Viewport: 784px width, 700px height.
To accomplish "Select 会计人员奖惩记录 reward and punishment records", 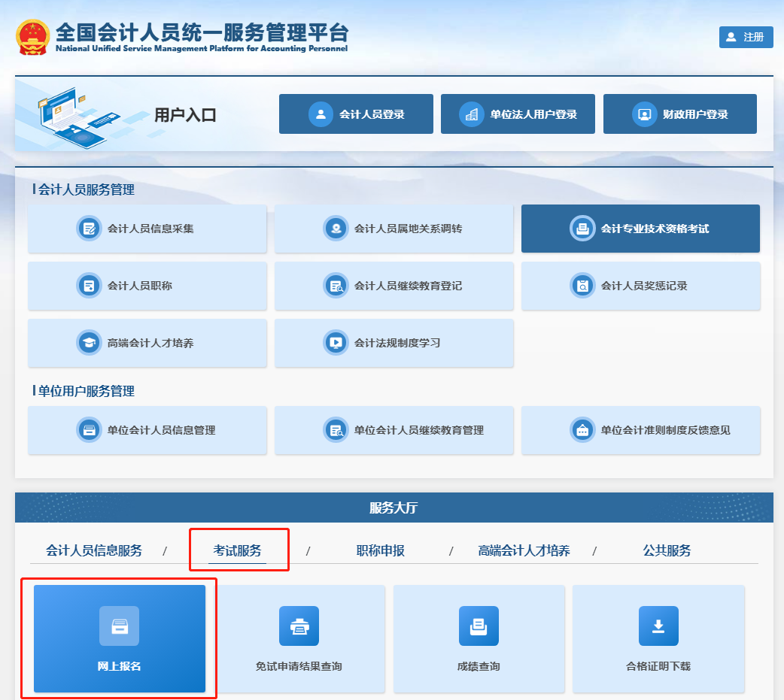I will point(640,286).
